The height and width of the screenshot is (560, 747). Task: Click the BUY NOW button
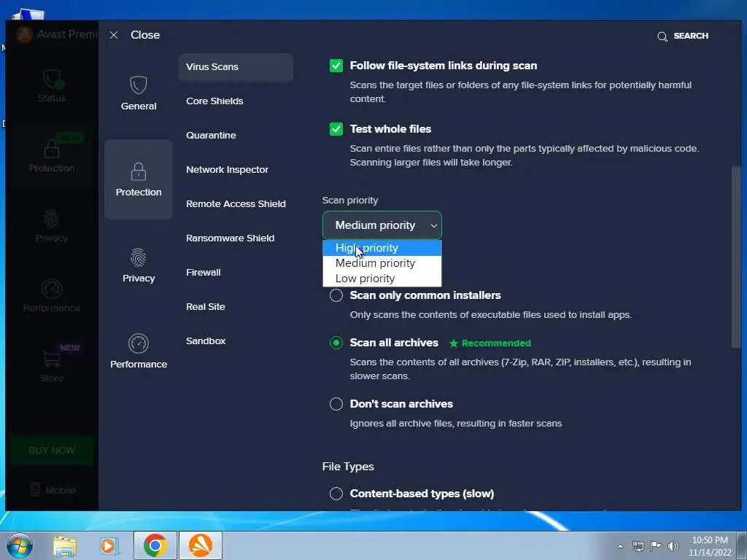click(x=52, y=450)
